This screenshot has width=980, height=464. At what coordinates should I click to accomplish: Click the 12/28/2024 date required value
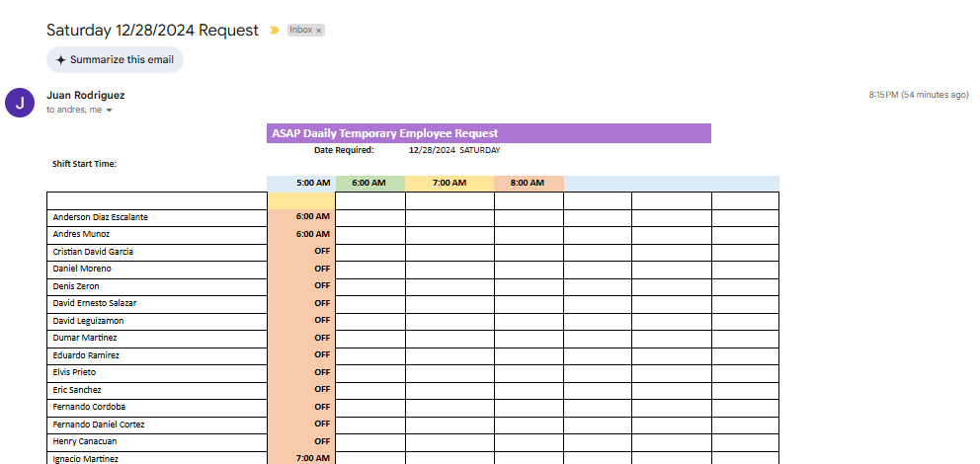432,151
